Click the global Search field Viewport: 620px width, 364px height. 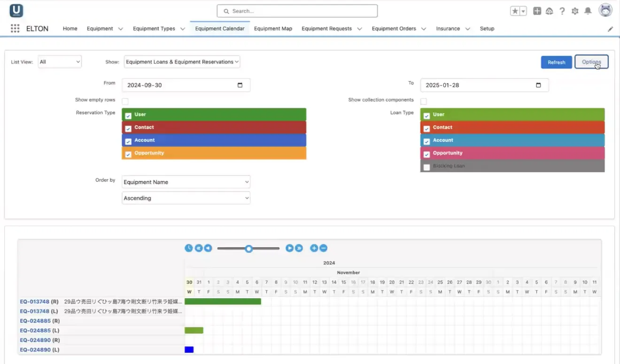pos(297,11)
